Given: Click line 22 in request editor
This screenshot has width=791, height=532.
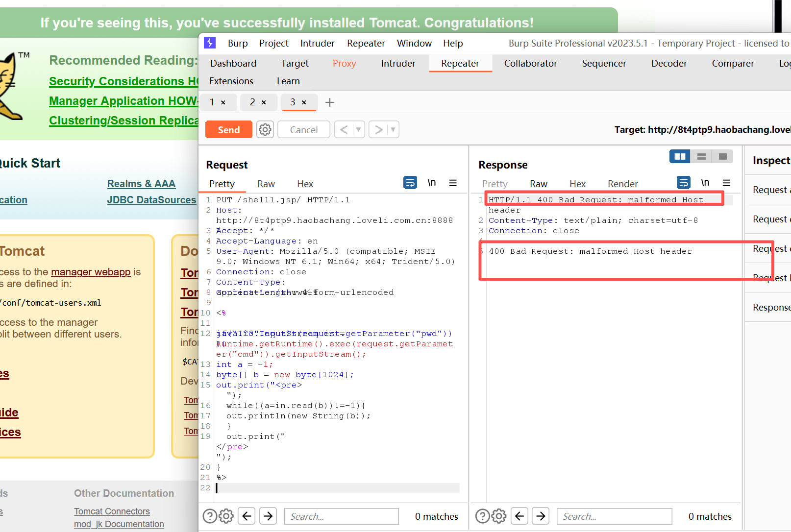Looking at the screenshot, I should point(338,488).
